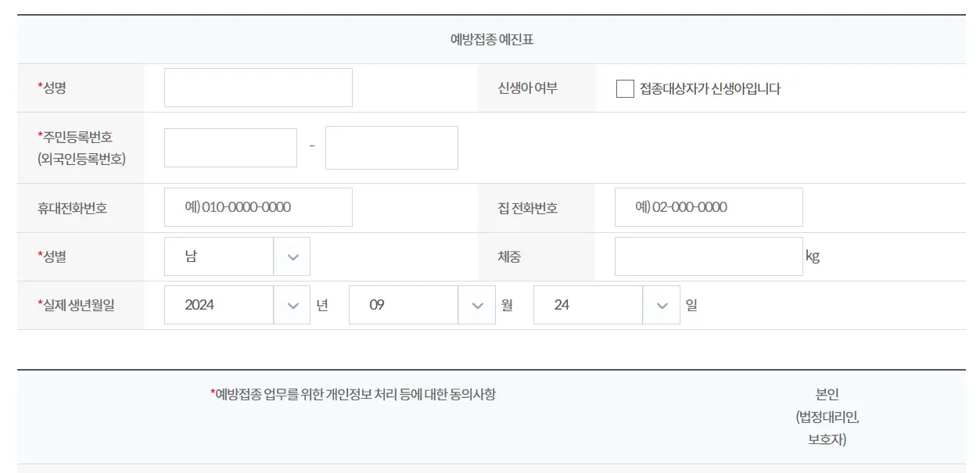The image size is (980, 473).
Task: Click the year selector chevron icon
Action: (292, 304)
